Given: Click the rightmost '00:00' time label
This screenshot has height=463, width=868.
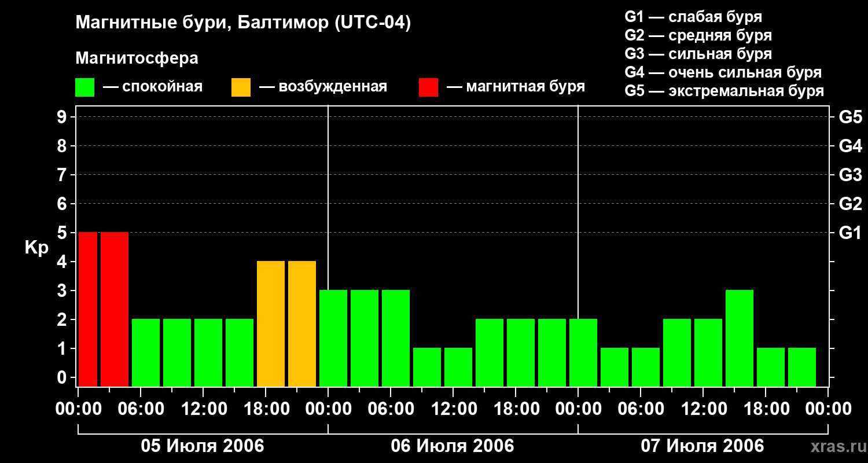Looking at the screenshot, I should [828, 409].
